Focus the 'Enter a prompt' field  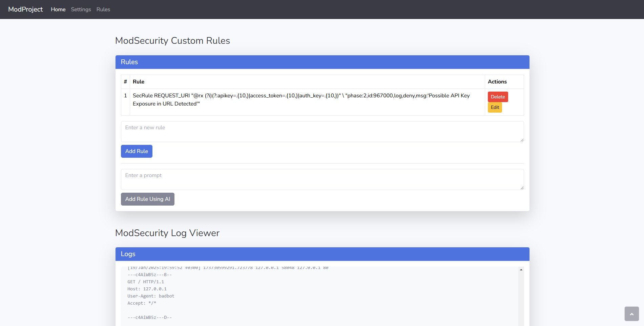pyautogui.click(x=322, y=179)
